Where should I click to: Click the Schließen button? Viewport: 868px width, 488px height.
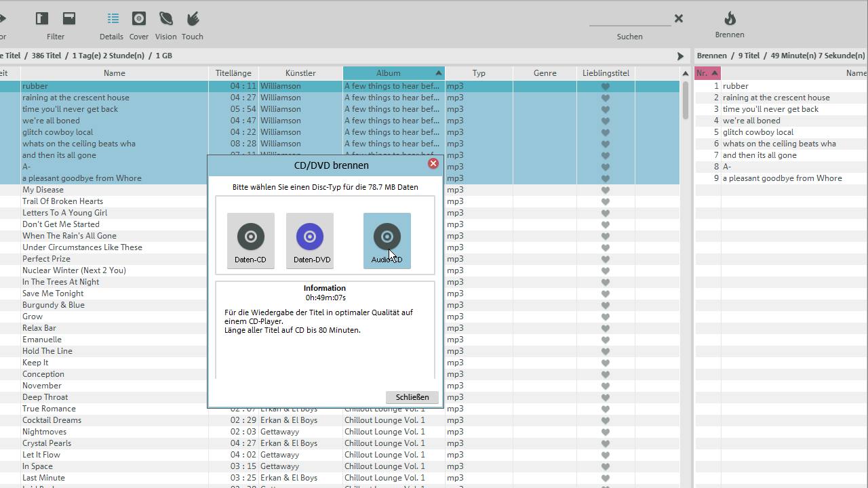412,397
